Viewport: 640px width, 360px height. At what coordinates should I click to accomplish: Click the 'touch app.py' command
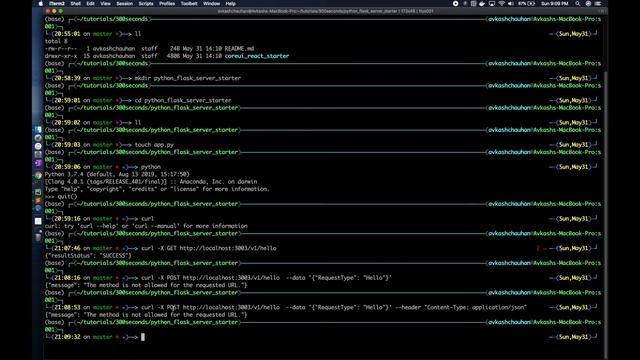[154, 145]
